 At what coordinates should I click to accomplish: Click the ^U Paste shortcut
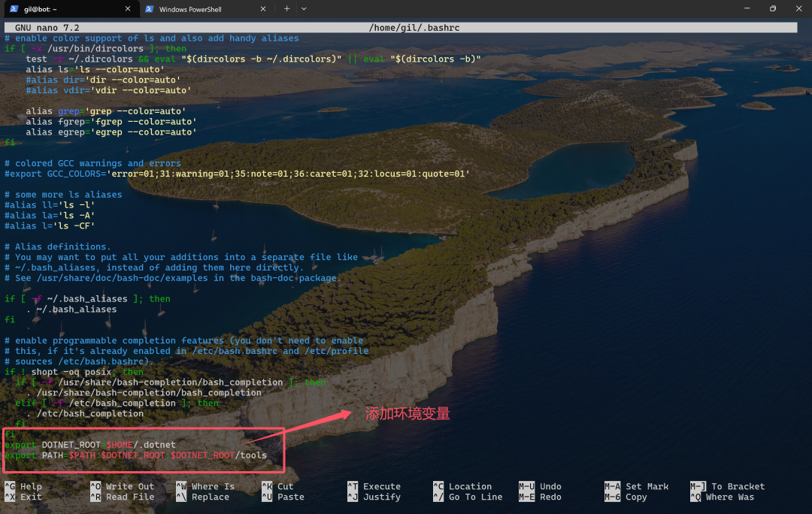coord(283,497)
